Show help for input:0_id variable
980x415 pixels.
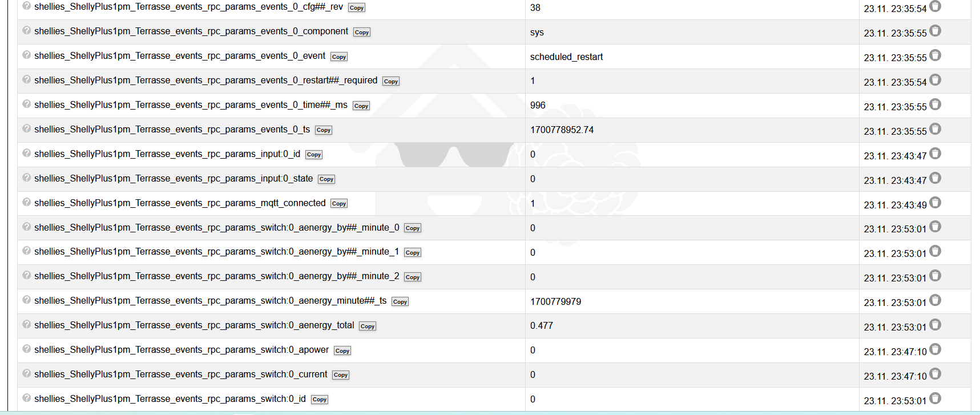pyautogui.click(x=27, y=153)
